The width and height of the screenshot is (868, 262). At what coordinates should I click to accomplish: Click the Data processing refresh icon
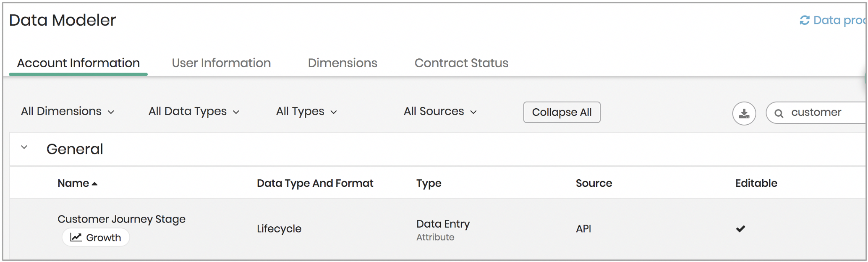click(x=804, y=20)
